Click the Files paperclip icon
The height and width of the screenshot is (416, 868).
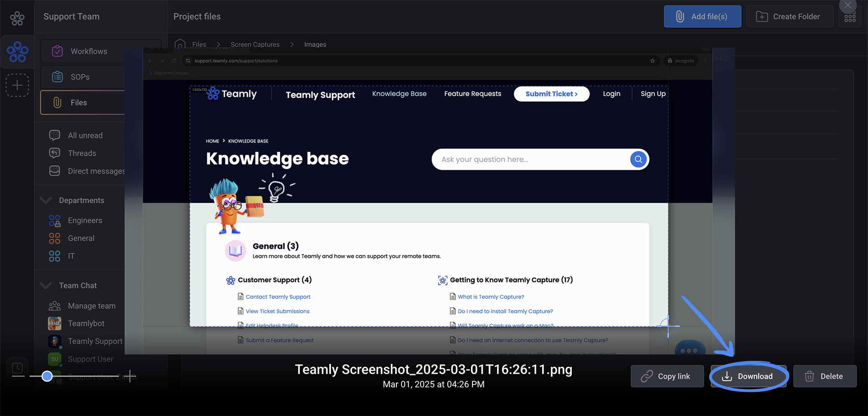[57, 102]
